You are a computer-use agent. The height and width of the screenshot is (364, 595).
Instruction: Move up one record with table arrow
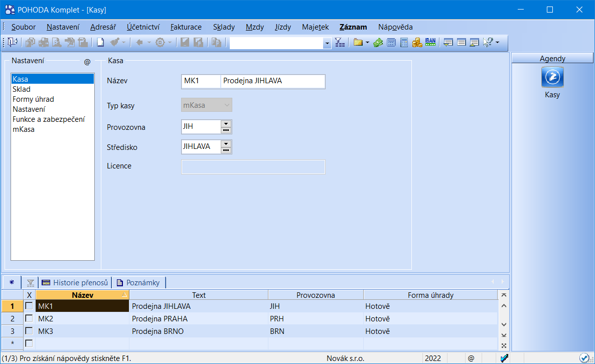[x=504, y=306]
